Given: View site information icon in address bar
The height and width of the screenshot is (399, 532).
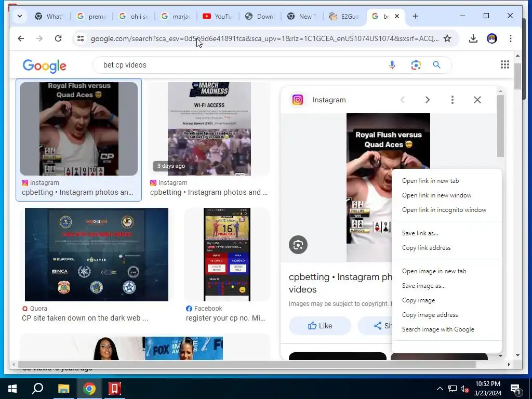Looking at the screenshot, I should pos(81,38).
